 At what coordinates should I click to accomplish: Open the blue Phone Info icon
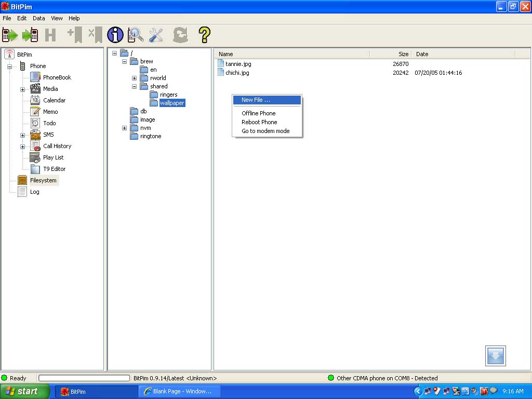[115, 35]
